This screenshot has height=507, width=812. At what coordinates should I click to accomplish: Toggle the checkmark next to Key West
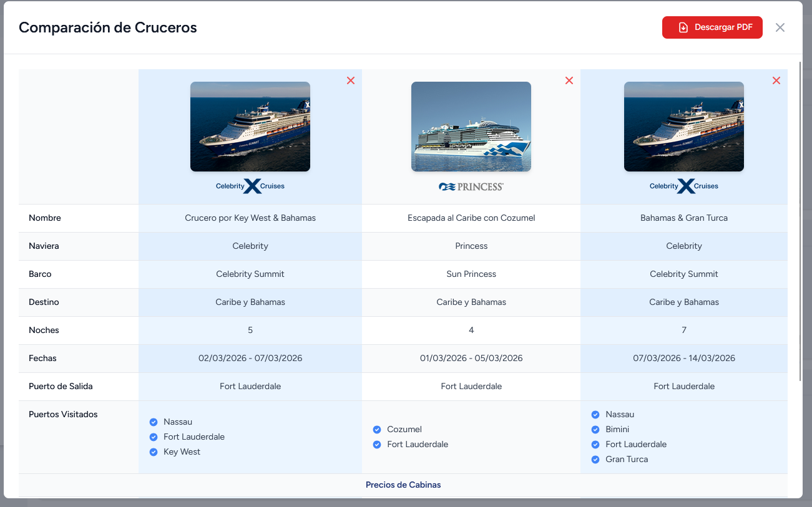click(153, 451)
